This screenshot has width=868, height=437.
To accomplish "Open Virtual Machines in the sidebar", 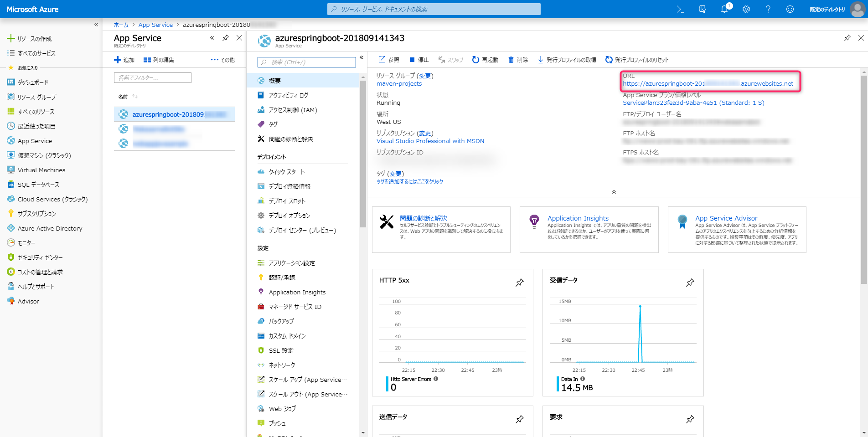I will click(36, 170).
